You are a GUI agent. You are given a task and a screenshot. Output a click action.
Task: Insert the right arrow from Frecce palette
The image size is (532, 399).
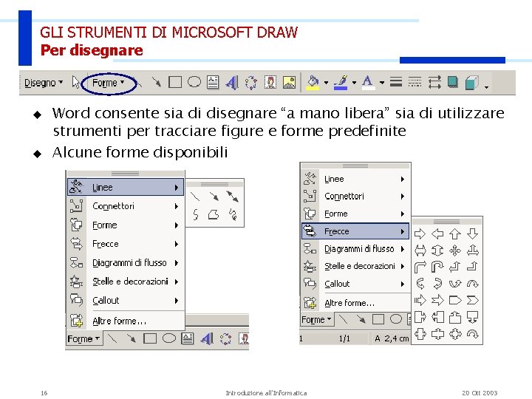click(x=420, y=233)
